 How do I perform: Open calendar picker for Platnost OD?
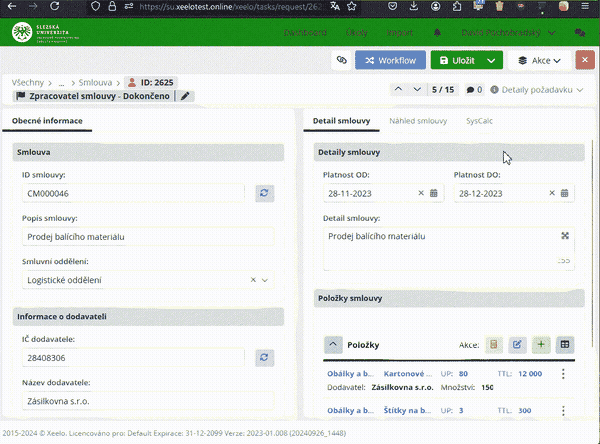tap(434, 193)
